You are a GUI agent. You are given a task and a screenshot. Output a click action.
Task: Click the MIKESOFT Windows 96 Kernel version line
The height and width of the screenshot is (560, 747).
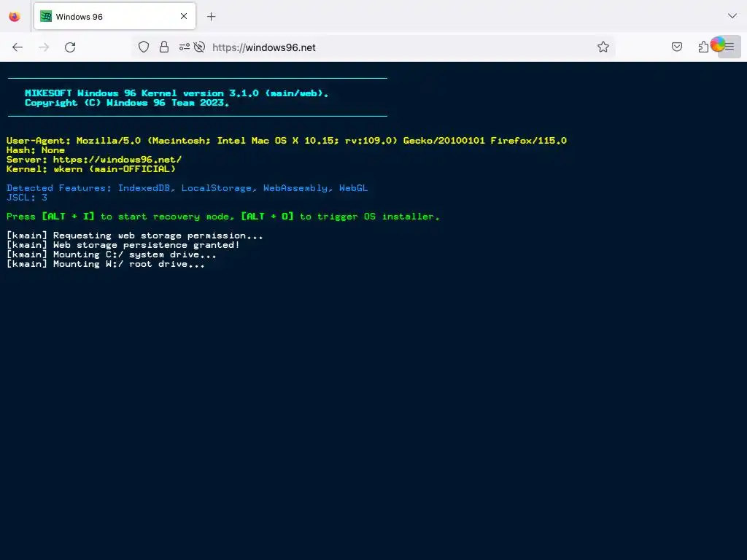177,93
